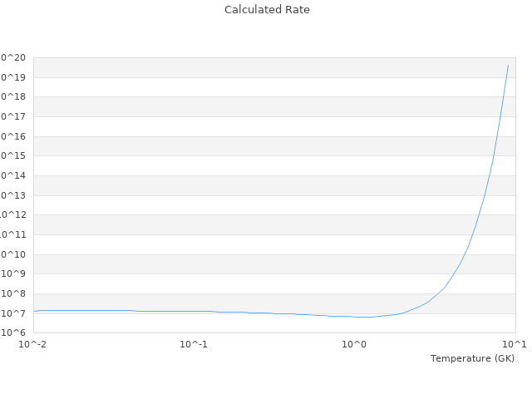Image resolution: width=532 pixels, height=399 pixels.
Task: Pick the 10^16 y-axis tick label
Action: click(13, 136)
